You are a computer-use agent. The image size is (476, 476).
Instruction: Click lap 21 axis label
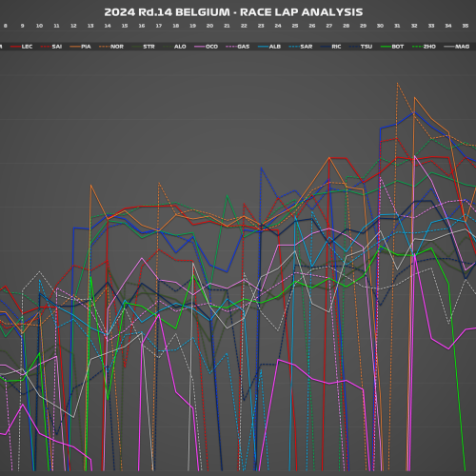227,26
